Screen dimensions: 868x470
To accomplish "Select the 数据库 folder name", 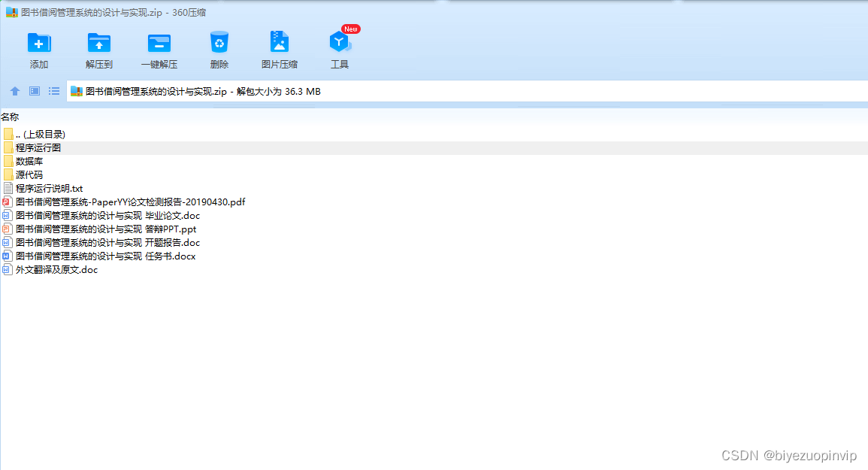I will point(29,161).
